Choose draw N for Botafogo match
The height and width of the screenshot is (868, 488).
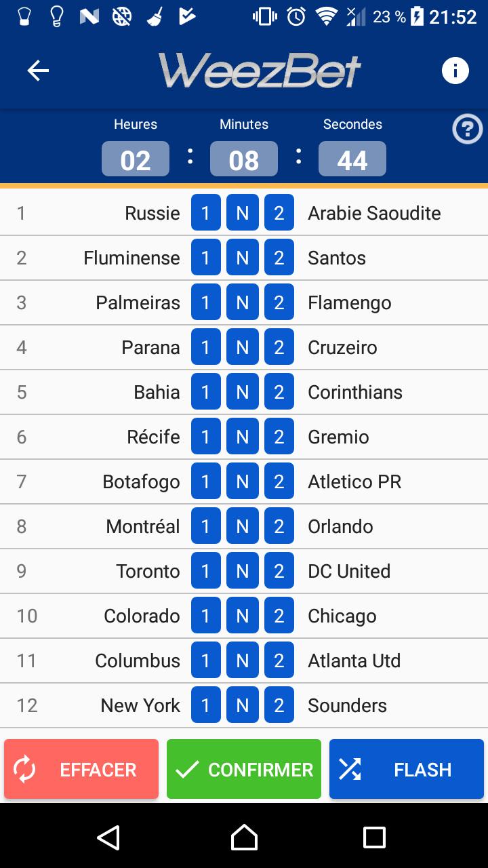(x=243, y=481)
